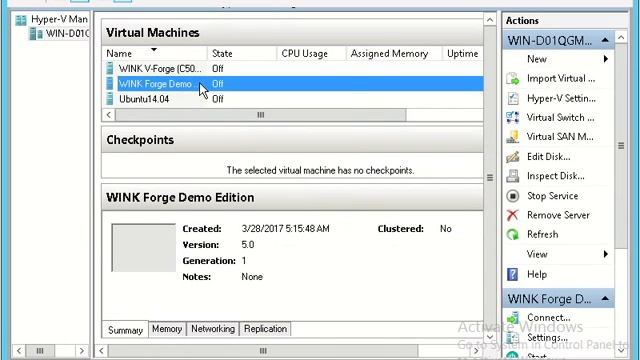Collapse the WINK Forge D... actions section

(x=605, y=299)
